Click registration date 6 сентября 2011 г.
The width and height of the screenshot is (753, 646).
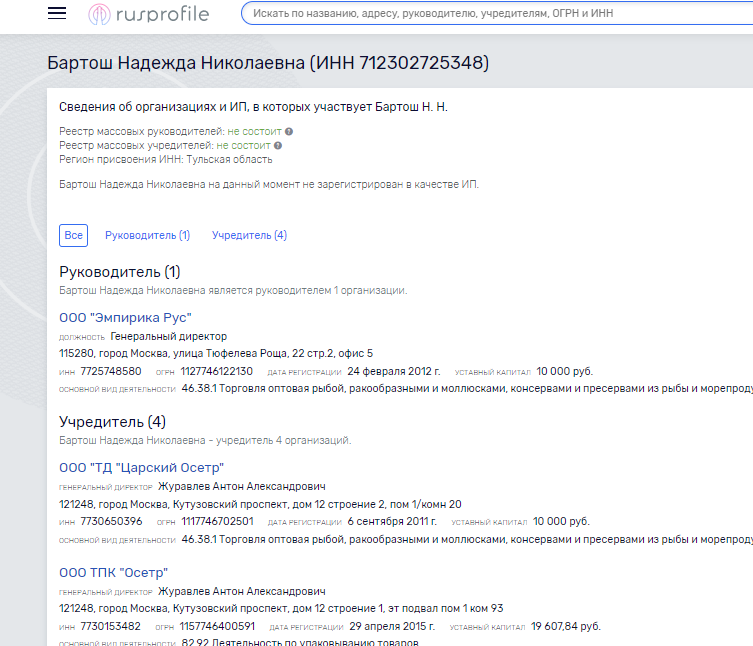(392, 522)
